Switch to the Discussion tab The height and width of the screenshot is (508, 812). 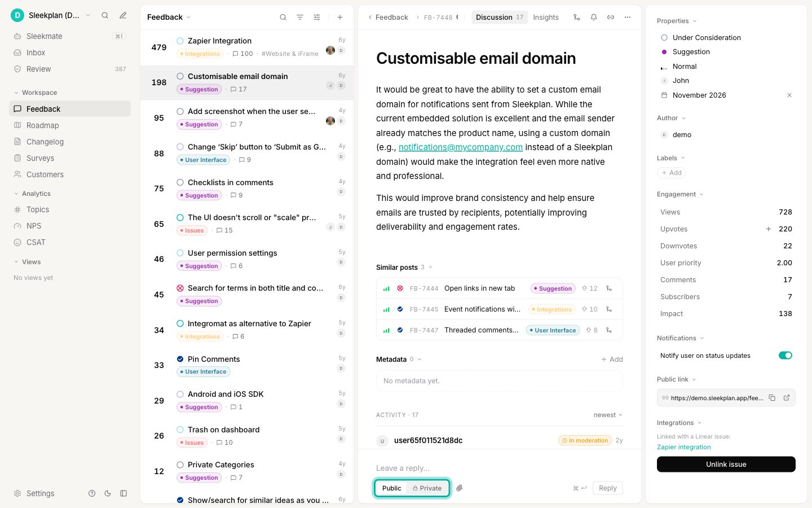tap(500, 17)
